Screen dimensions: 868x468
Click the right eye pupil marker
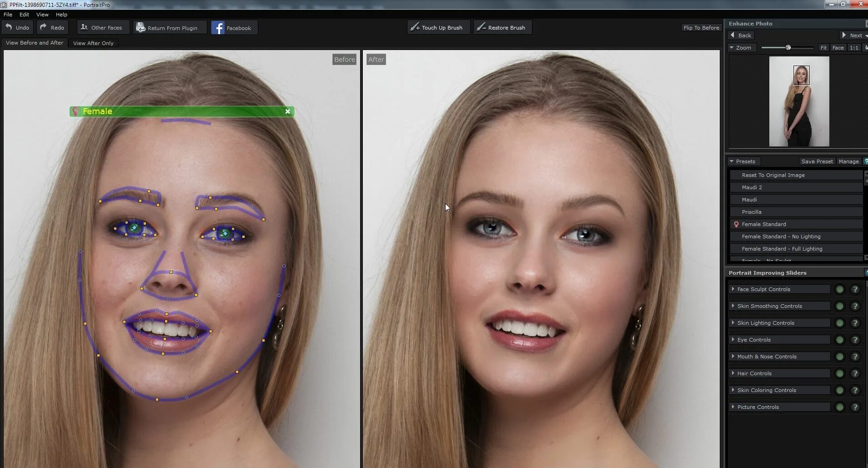pyautogui.click(x=225, y=233)
